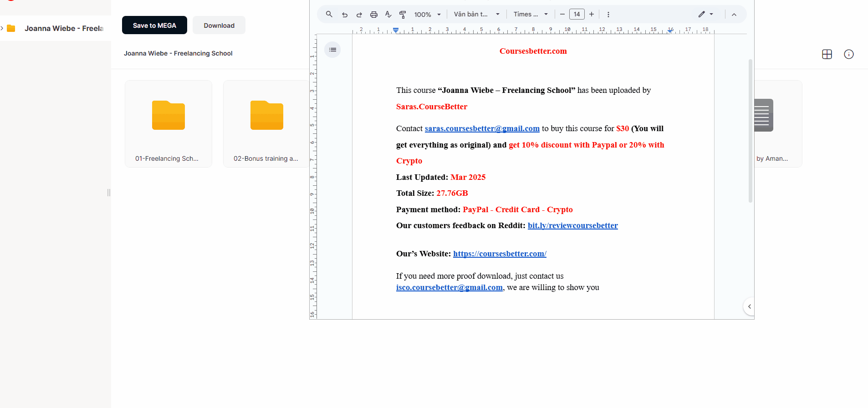The height and width of the screenshot is (408, 868).
Task: Open the 100% zoom level dropdown
Action: pos(427,15)
